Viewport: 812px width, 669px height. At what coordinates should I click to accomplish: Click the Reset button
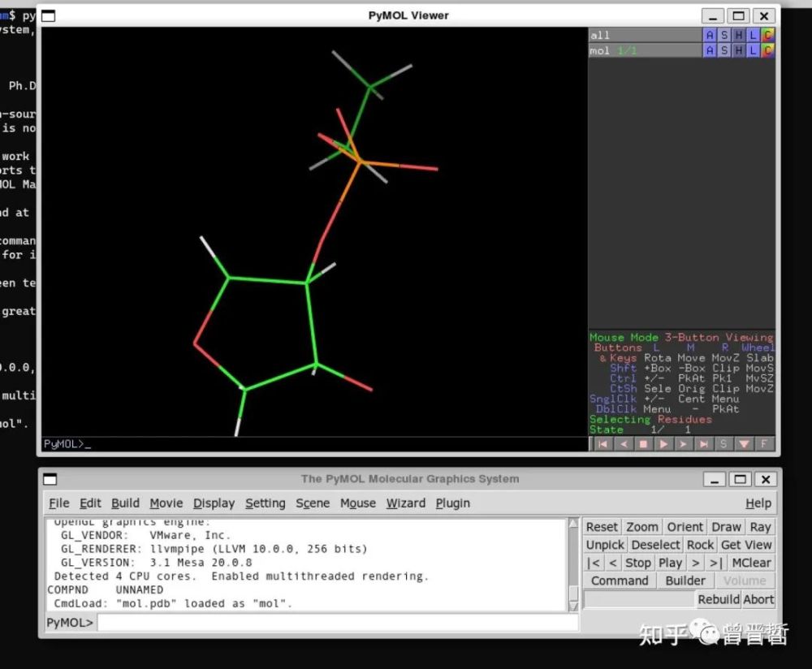click(x=602, y=527)
